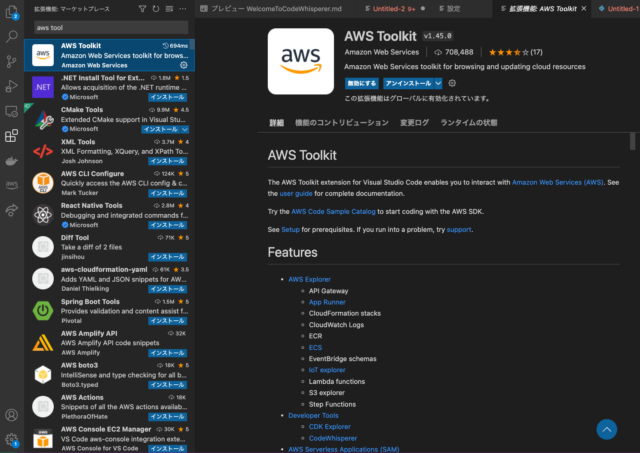Open the Untitled-2 editor tab
640x453 pixels.
(394, 9)
